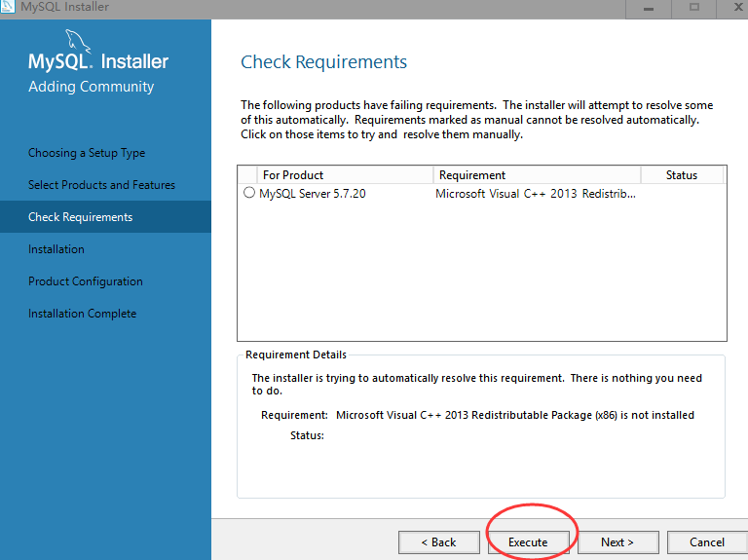The image size is (748, 560).
Task: Select the MySQL Server 5.7.20 radio button
Action: click(249, 193)
